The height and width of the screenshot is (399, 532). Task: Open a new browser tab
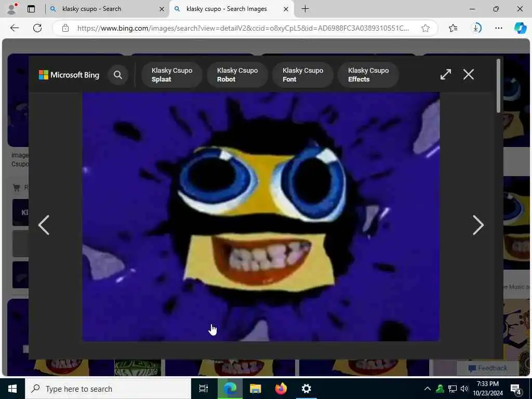click(x=305, y=9)
